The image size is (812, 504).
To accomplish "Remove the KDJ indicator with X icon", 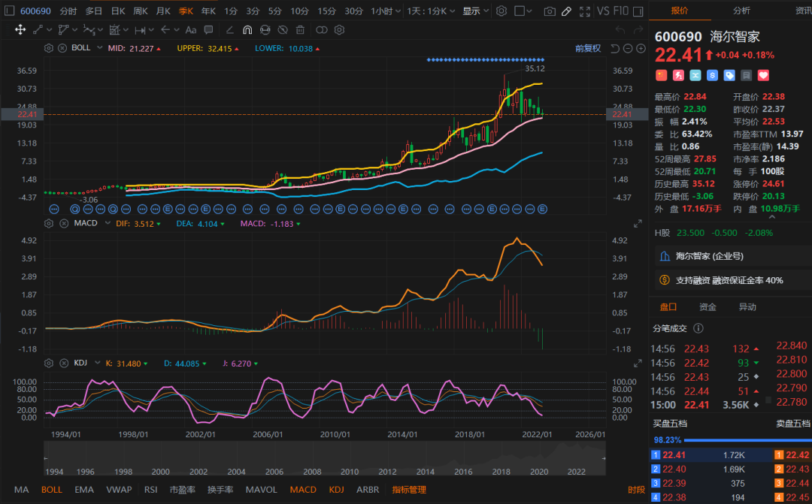I will coord(62,363).
